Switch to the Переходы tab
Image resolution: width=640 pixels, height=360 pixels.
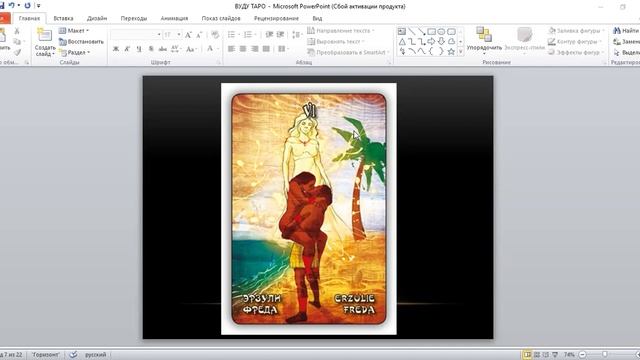click(133, 18)
